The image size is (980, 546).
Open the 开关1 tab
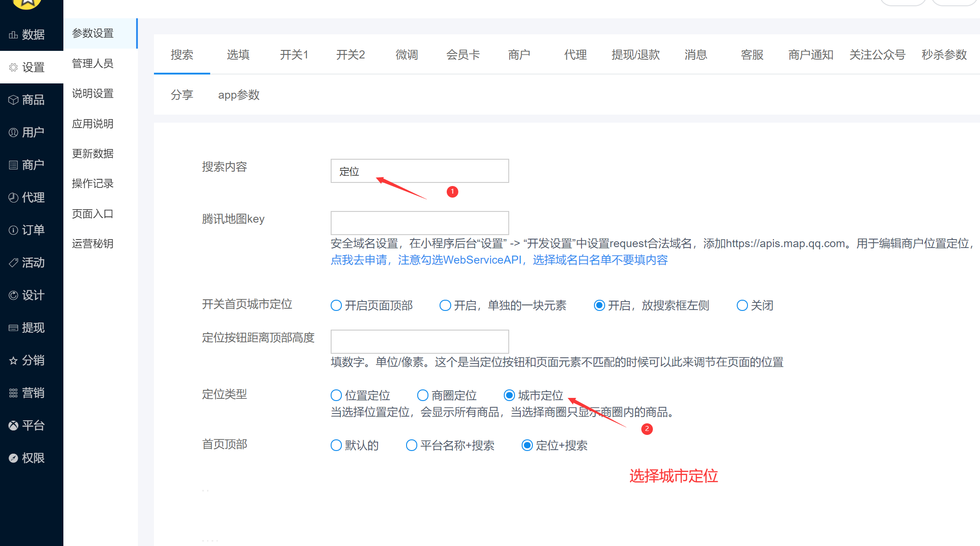(x=294, y=55)
